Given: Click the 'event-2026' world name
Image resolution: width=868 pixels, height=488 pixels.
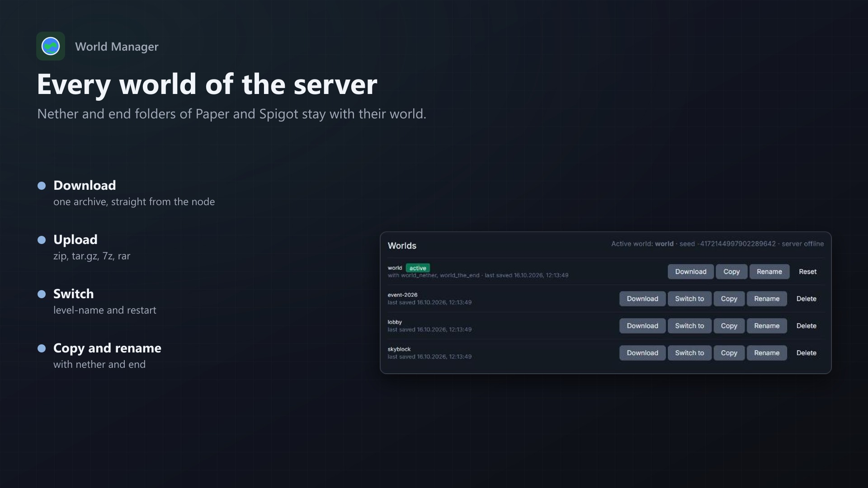Looking at the screenshot, I should pos(402,295).
